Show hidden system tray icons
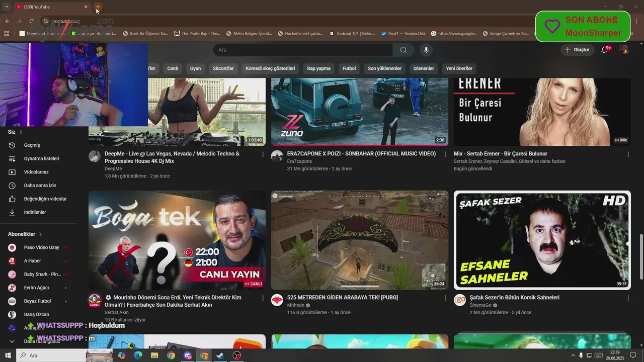 click(573, 355)
